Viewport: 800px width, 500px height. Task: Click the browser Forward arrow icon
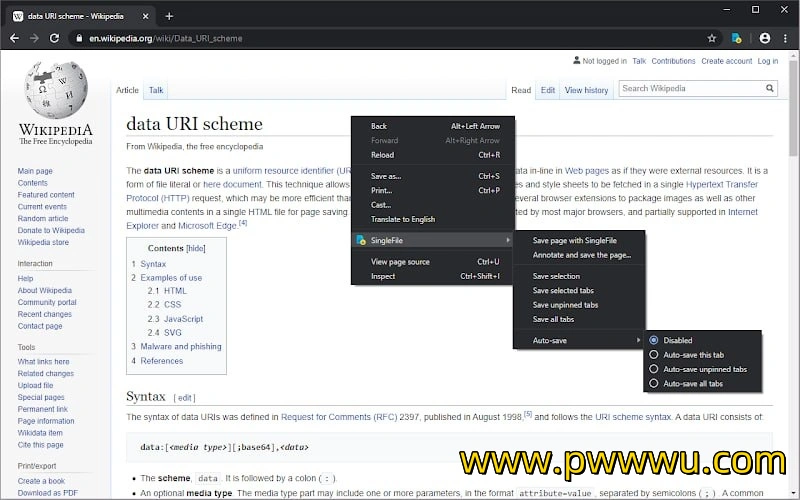coord(34,38)
